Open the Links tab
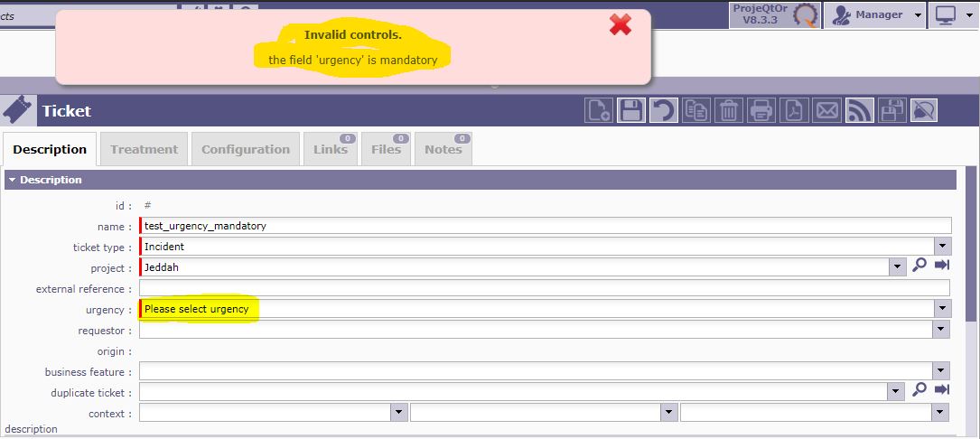Viewport: 980px width, 439px height. point(331,149)
